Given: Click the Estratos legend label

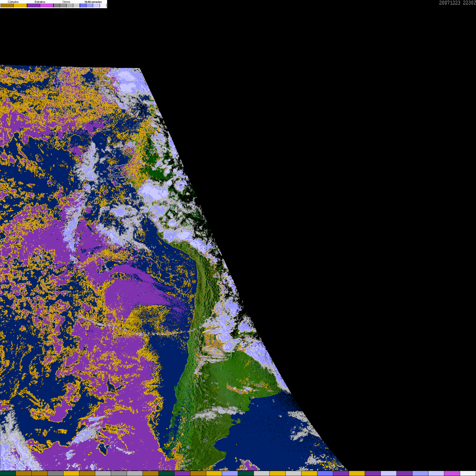Looking at the screenshot, I should point(40,2).
